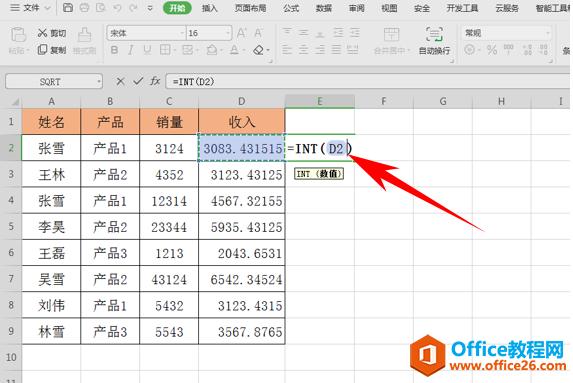The image size is (573, 383).
Task: Click the Print icon
Action: coord(84,8)
